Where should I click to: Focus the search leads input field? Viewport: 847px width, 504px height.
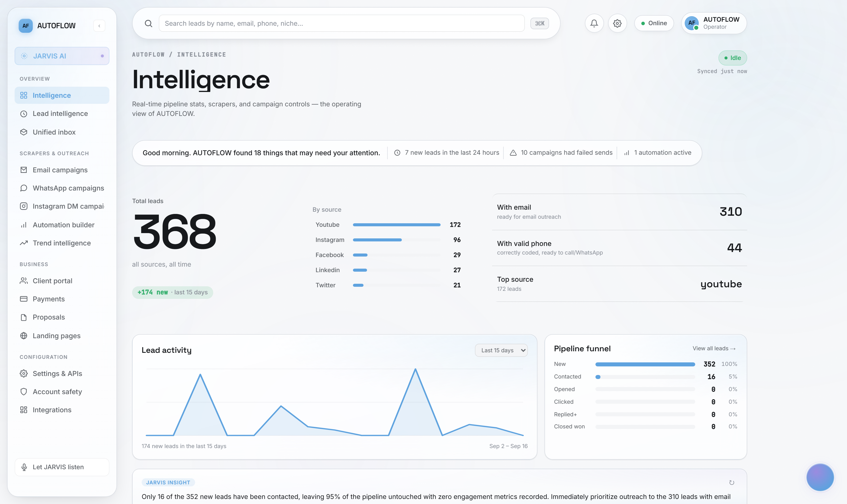342,23
